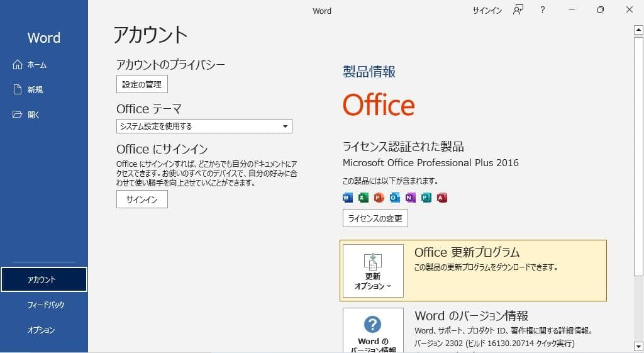The height and width of the screenshot is (353, 644).
Task: Minimize the Word window
Action: 571,9
